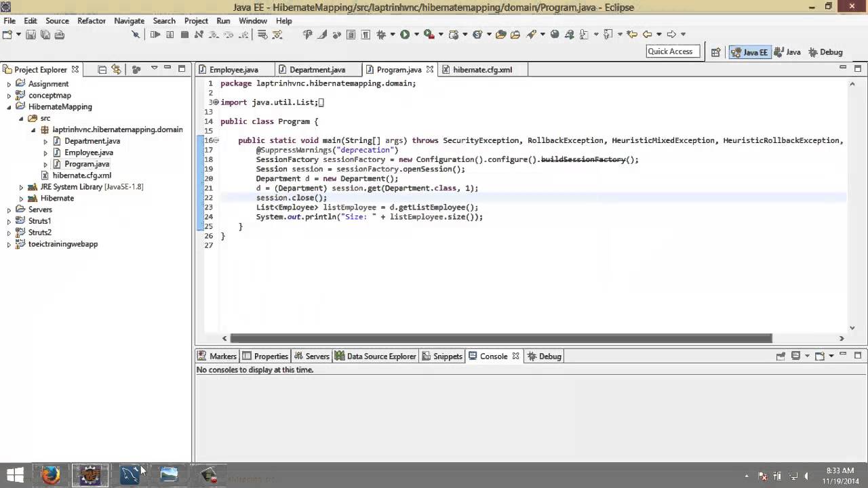This screenshot has height=488, width=868.
Task: Click the Disconnect debug icon
Action: pos(199,35)
